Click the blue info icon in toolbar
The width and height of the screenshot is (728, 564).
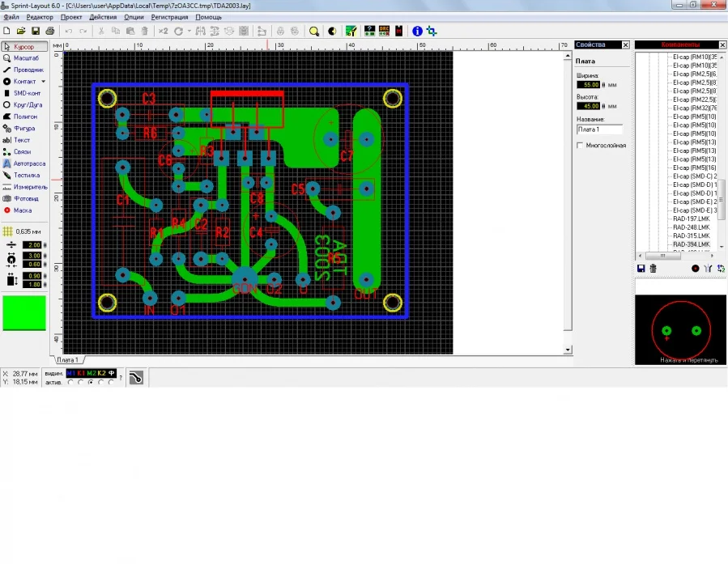click(418, 31)
